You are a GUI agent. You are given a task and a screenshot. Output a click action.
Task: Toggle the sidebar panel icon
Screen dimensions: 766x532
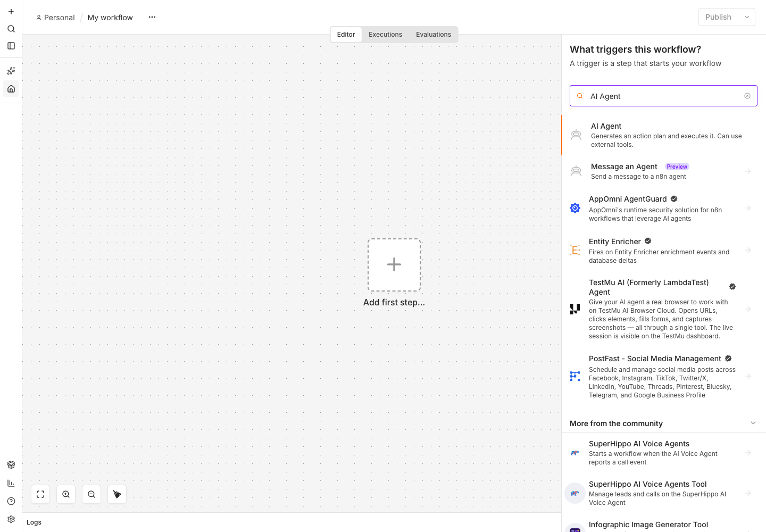pos(11,46)
